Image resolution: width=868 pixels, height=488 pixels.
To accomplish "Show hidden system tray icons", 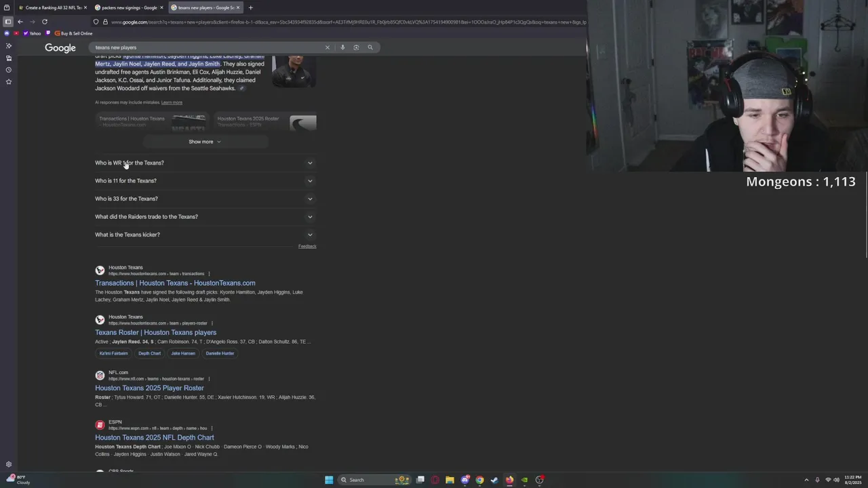I will tap(806, 480).
